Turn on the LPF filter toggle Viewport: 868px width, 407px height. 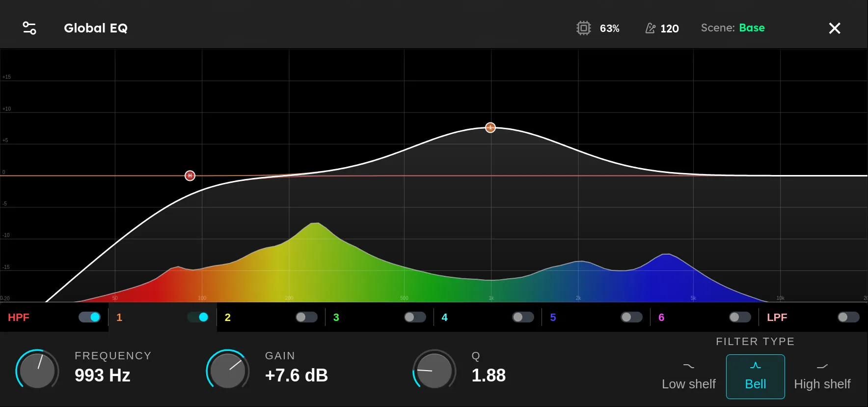point(849,317)
